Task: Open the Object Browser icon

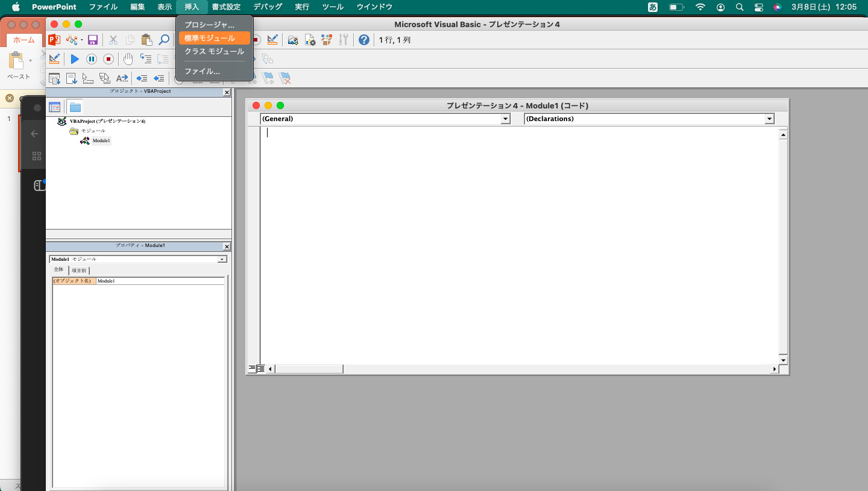Action: (327, 40)
